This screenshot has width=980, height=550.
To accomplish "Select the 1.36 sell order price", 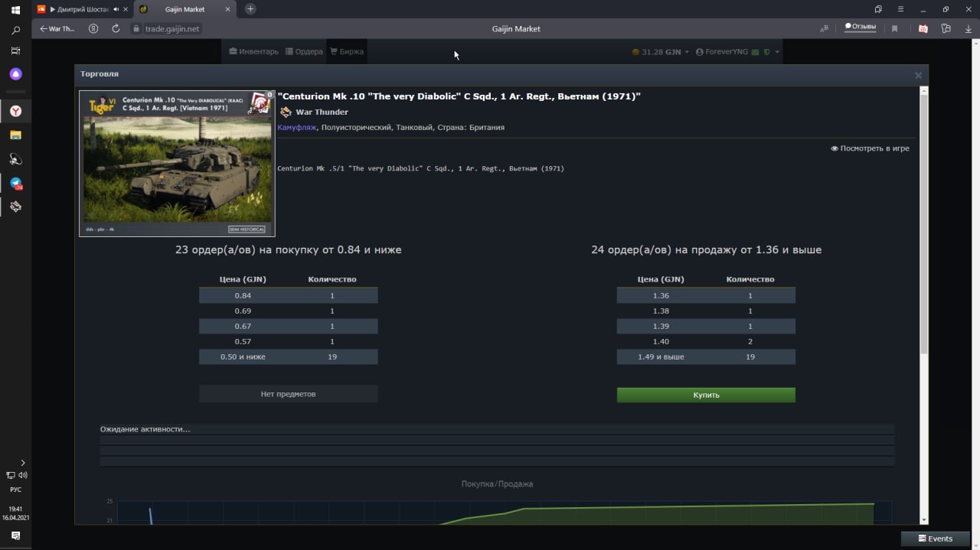I will (661, 295).
